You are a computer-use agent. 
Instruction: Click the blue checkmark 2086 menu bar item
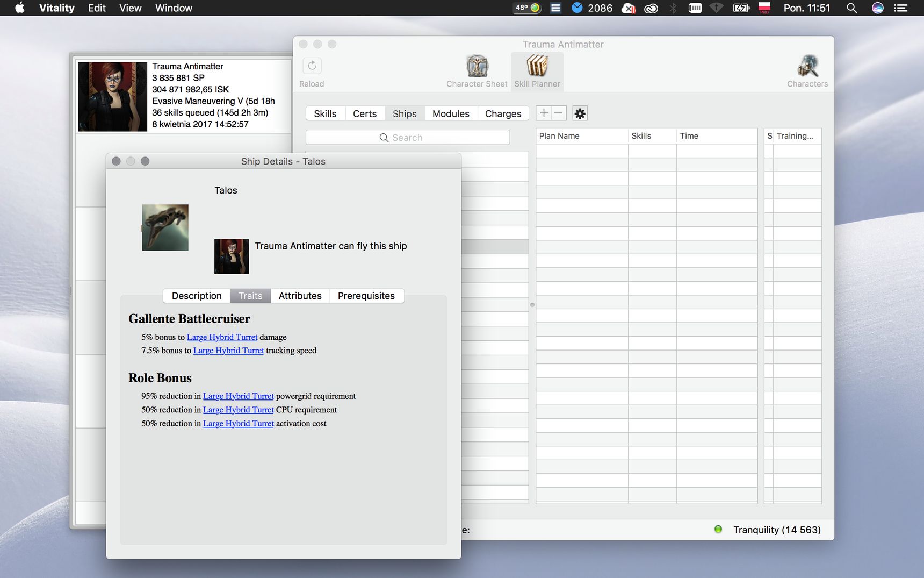(x=592, y=8)
